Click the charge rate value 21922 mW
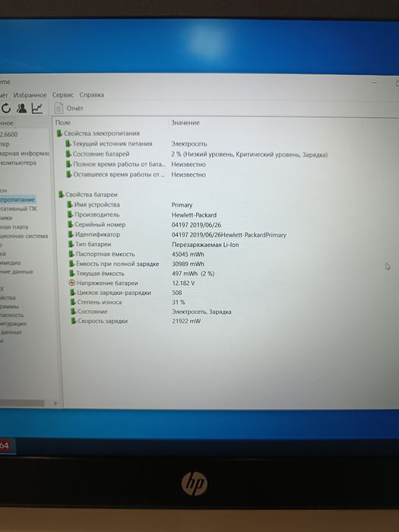Screen dimensions: 399x532 [x=186, y=321]
